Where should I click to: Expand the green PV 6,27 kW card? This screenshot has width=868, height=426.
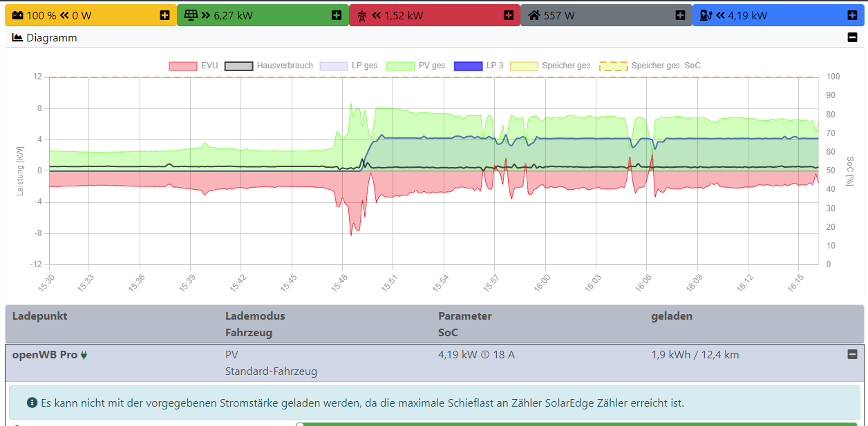click(337, 15)
